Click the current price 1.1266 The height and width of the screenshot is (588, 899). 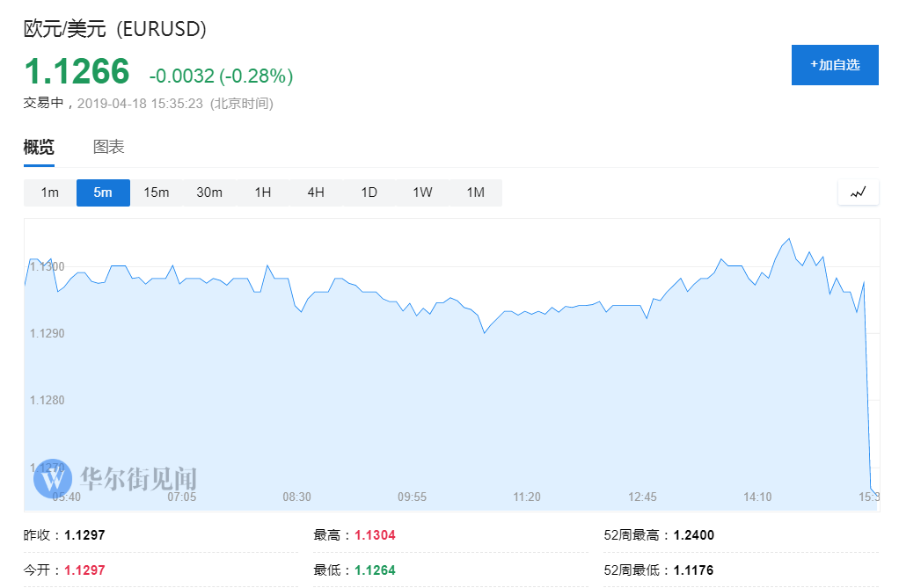(x=77, y=72)
